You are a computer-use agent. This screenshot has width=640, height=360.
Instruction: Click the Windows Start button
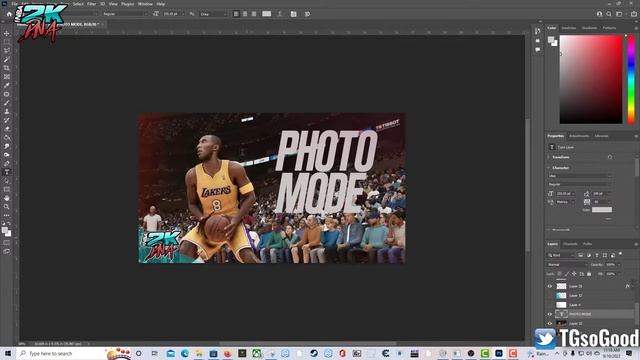tap(7, 353)
